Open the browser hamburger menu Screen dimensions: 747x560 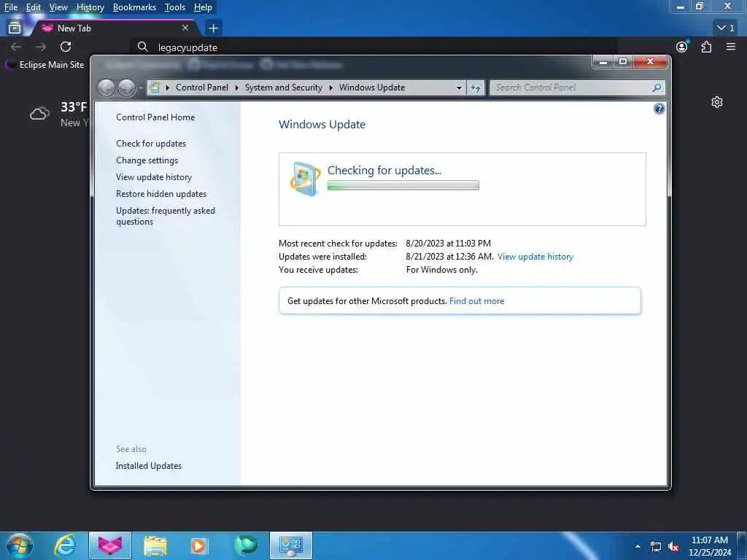[731, 47]
